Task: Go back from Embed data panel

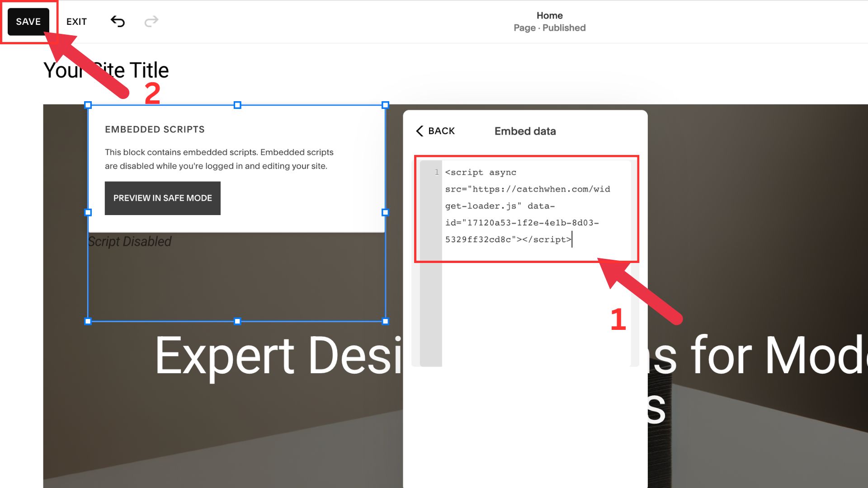Action: coord(435,131)
